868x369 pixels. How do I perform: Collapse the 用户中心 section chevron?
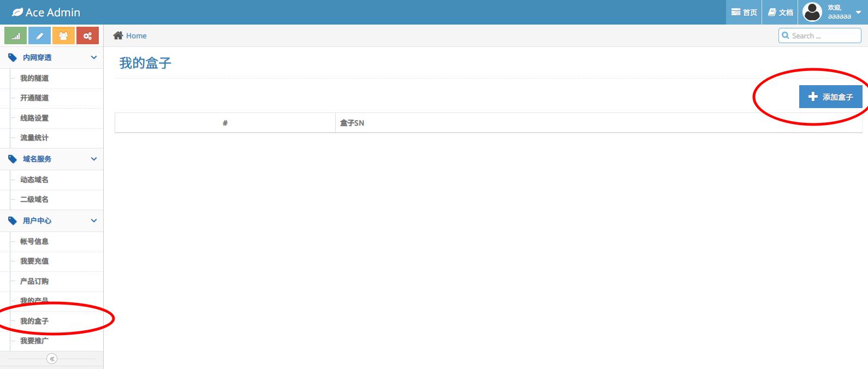(x=93, y=221)
